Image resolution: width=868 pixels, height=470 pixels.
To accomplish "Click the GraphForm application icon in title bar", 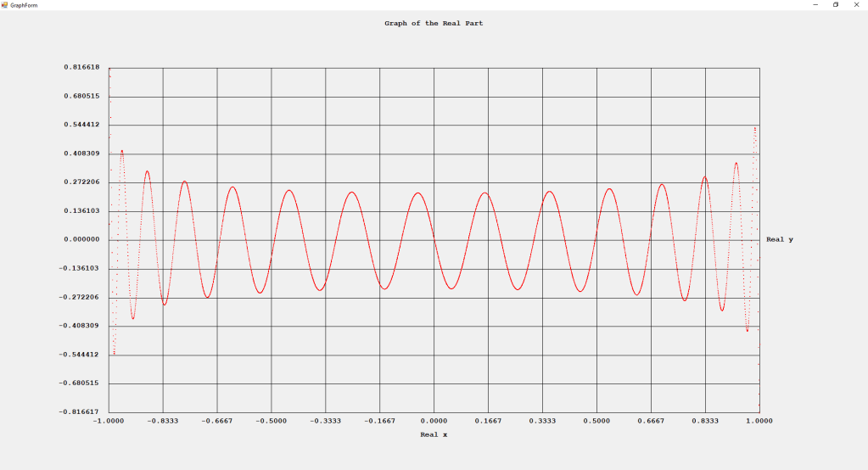I will click(4, 5).
